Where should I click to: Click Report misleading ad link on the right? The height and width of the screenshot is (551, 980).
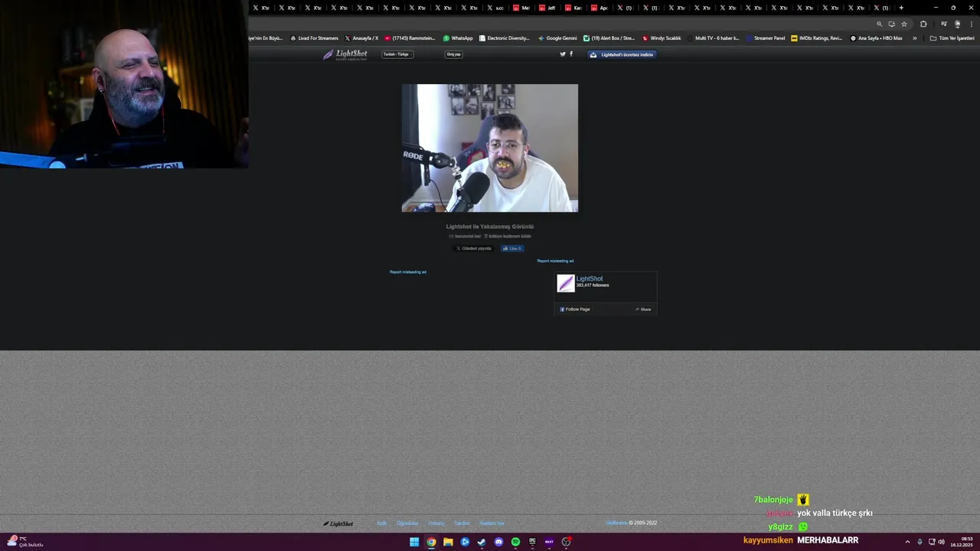555,261
